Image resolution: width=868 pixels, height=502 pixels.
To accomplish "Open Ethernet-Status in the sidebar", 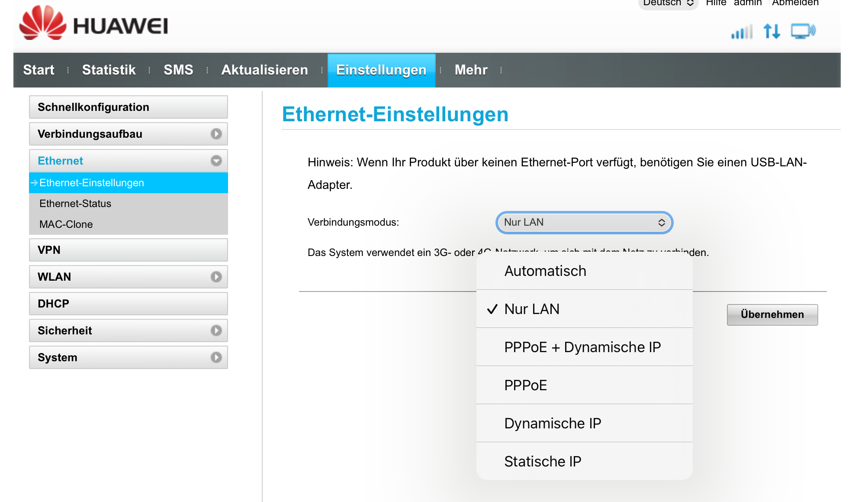I will (75, 204).
